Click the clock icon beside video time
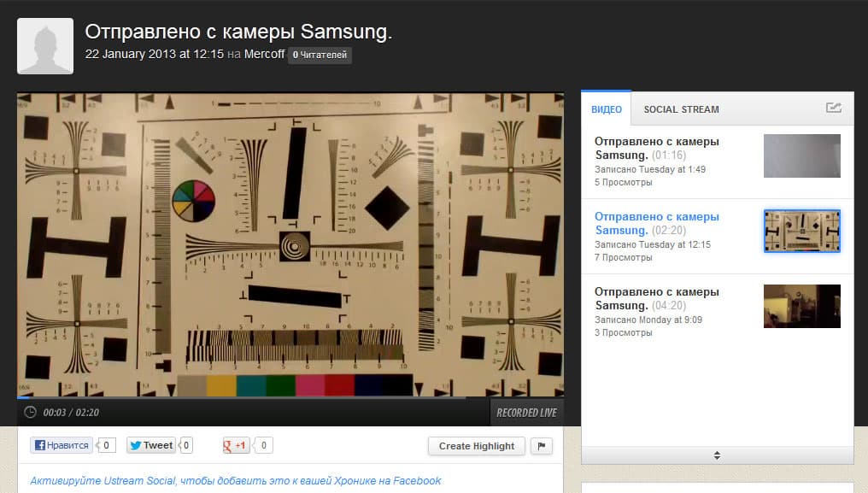This screenshot has width=868, height=493. tap(31, 412)
